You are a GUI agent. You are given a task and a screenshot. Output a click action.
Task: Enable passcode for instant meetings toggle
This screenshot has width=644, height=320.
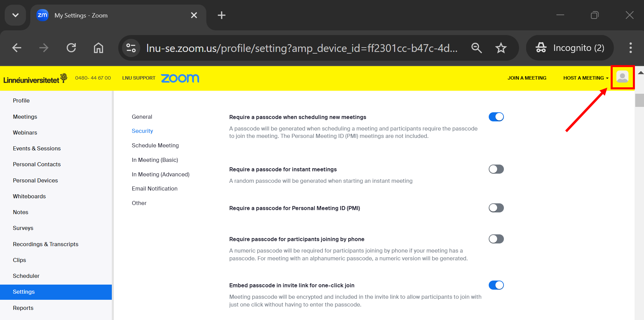pyautogui.click(x=496, y=169)
